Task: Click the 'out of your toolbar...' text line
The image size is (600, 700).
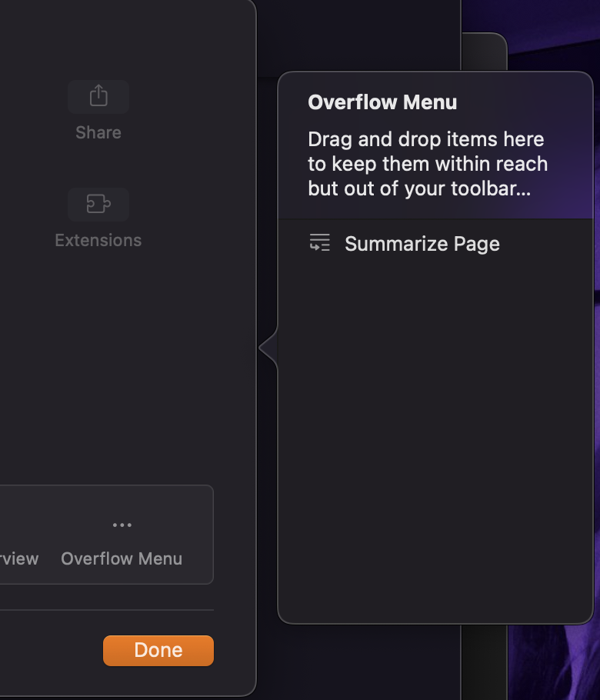Action: click(419, 189)
